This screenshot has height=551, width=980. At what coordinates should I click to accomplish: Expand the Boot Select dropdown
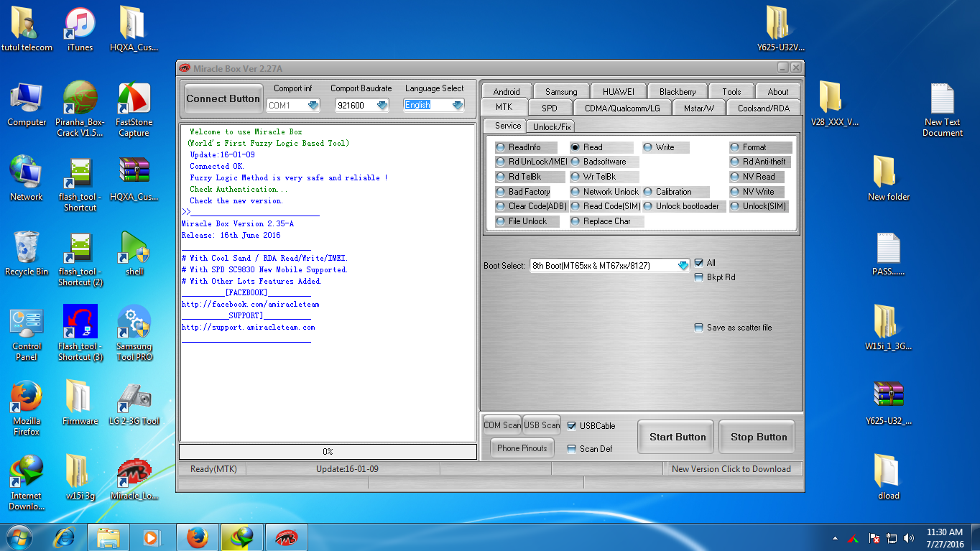click(x=683, y=265)
